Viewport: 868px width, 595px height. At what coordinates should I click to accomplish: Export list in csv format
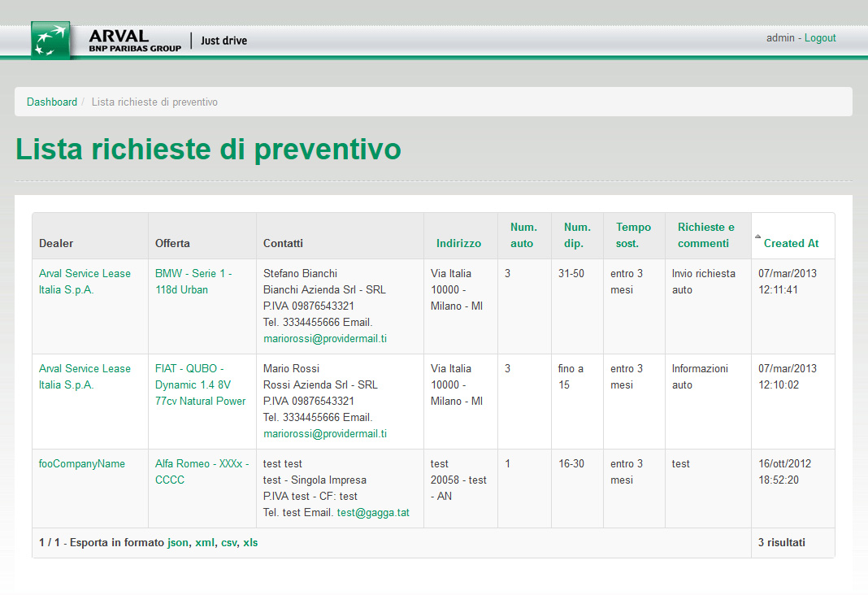pos(228,542)
